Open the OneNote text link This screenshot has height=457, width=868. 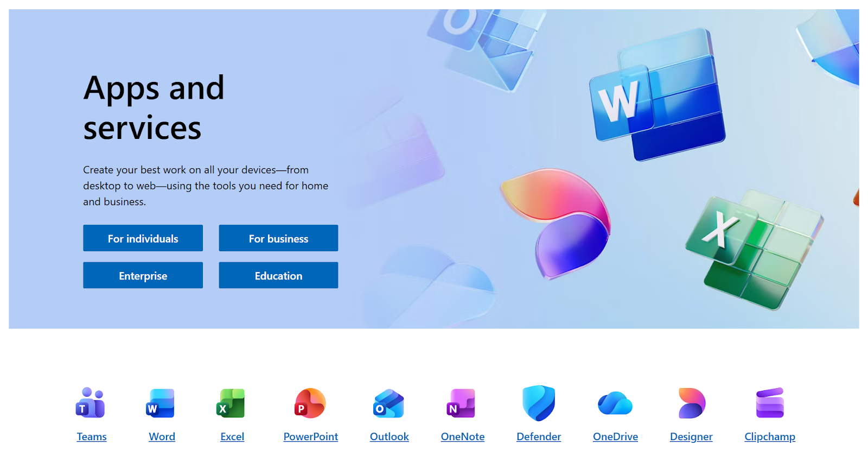pyautogui.click(x=463, y=437)
